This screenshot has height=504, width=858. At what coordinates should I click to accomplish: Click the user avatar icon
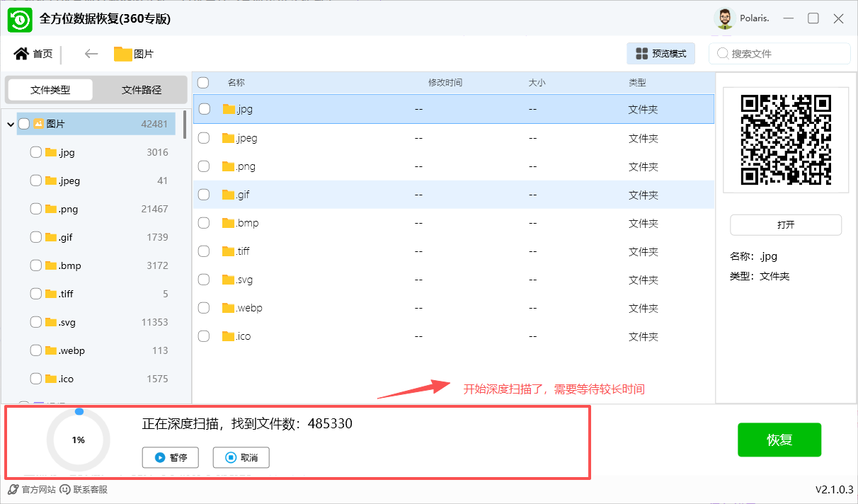pos(724,19)
